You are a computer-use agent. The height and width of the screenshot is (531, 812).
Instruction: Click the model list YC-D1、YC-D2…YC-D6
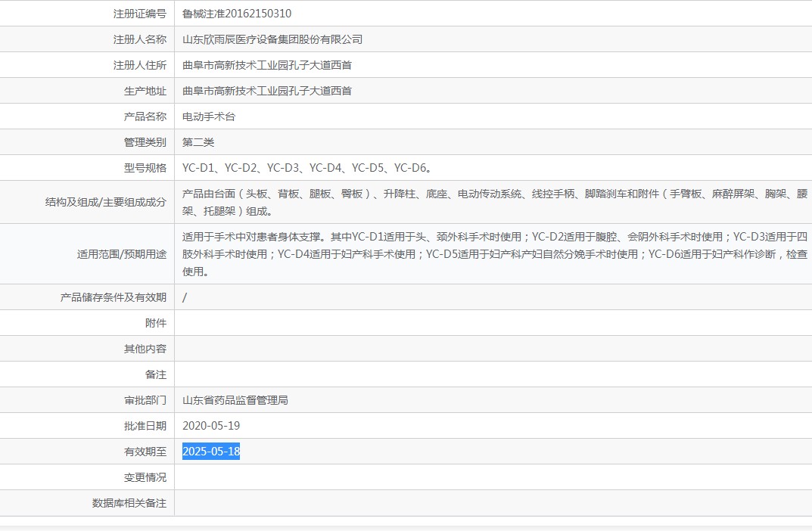pyautogui.click(x=307, y=168)
